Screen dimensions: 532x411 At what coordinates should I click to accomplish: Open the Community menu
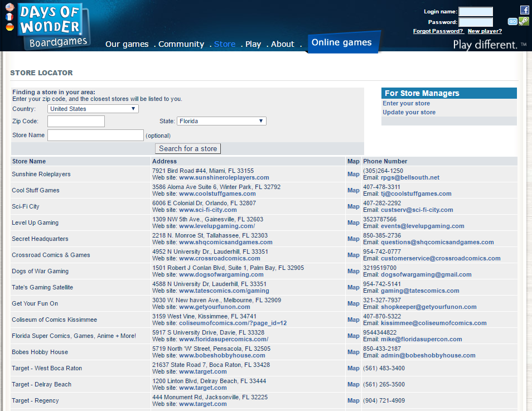[181, 44]
